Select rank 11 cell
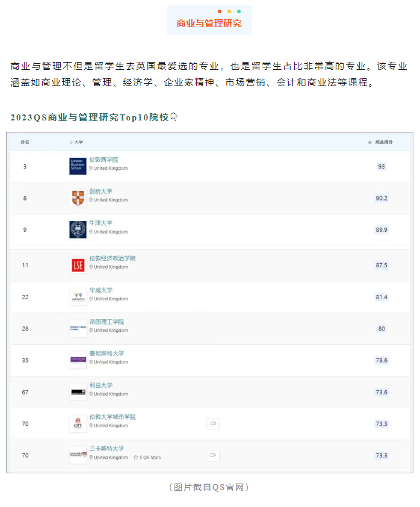Image resolution: width=420 pixels, height=507 pixels. point(25,265)
